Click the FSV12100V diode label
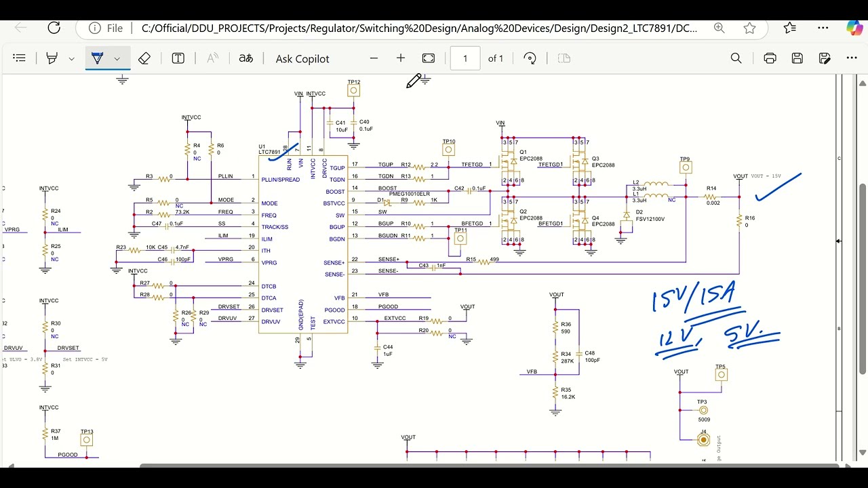The height and width of the screenshot is (488, 868). pos(650,219)
